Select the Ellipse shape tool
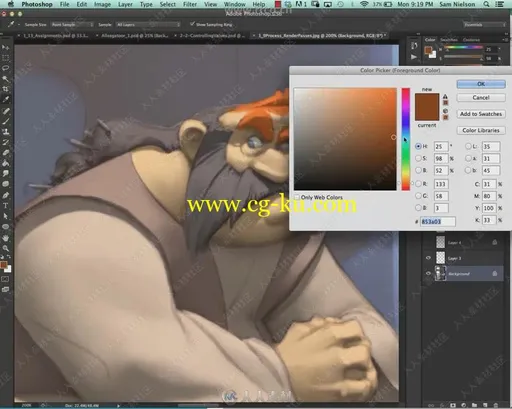 [x=5, y=227]
